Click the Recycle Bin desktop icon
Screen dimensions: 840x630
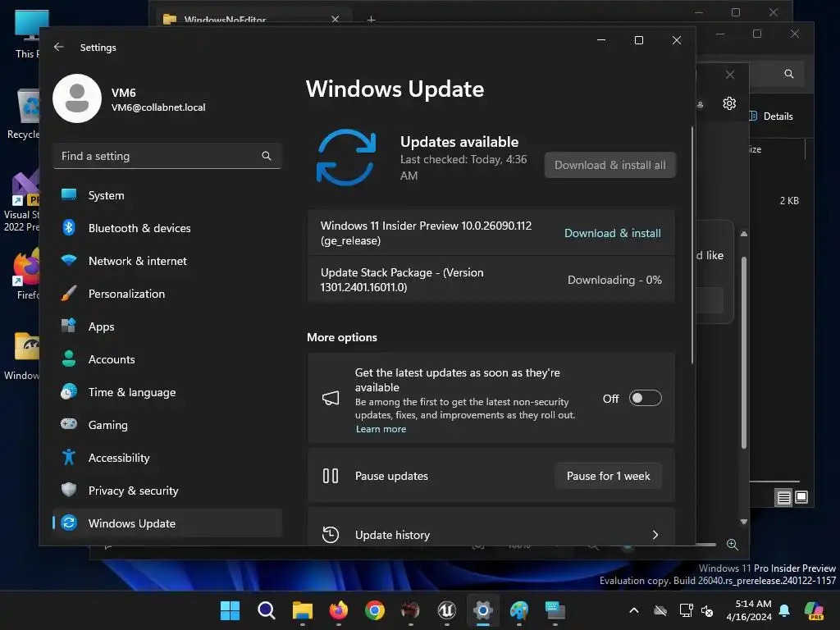tap(22, 113)
